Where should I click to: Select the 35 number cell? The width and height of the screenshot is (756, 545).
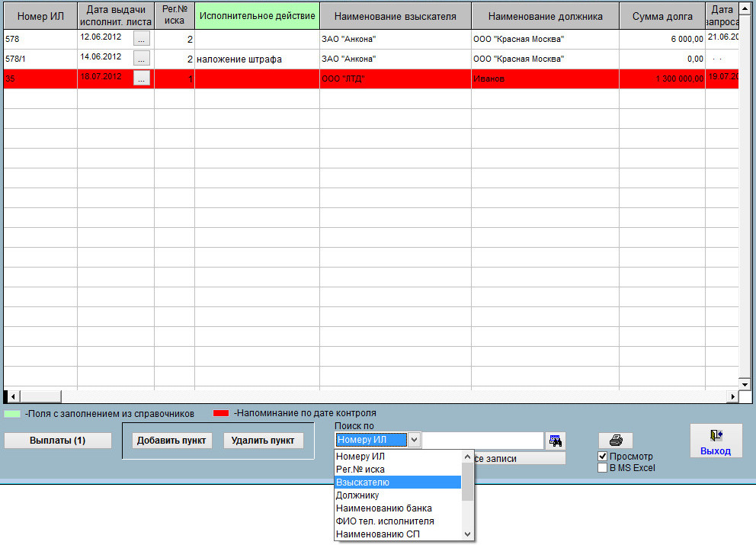(40, 79)
